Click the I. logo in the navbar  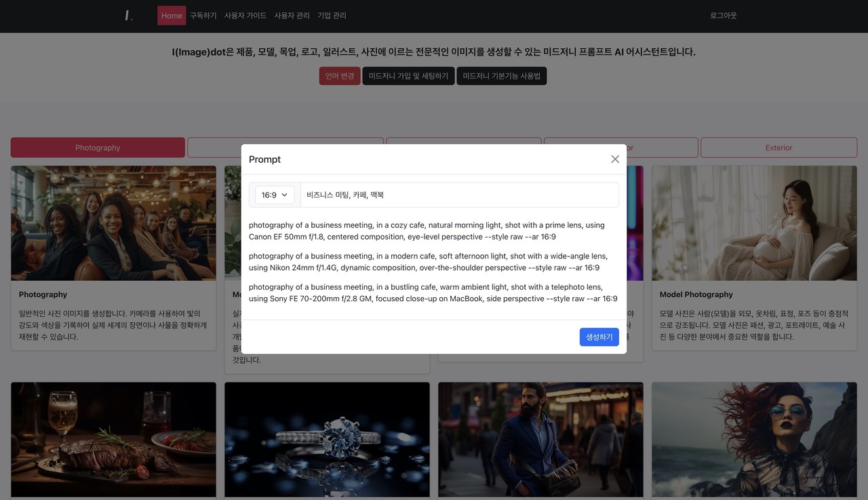point(129,16)
